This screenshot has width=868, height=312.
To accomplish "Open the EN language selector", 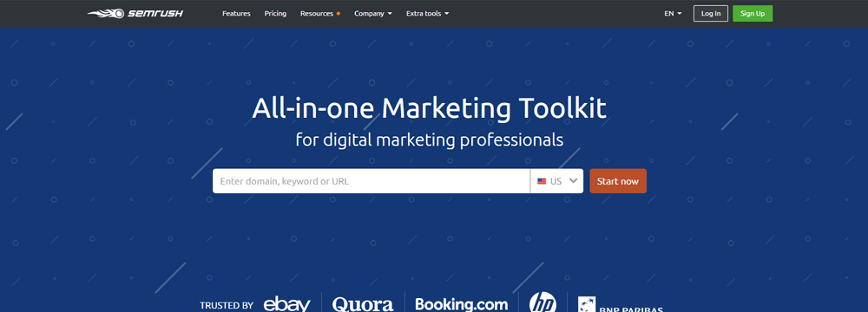I will pos(673,13).
